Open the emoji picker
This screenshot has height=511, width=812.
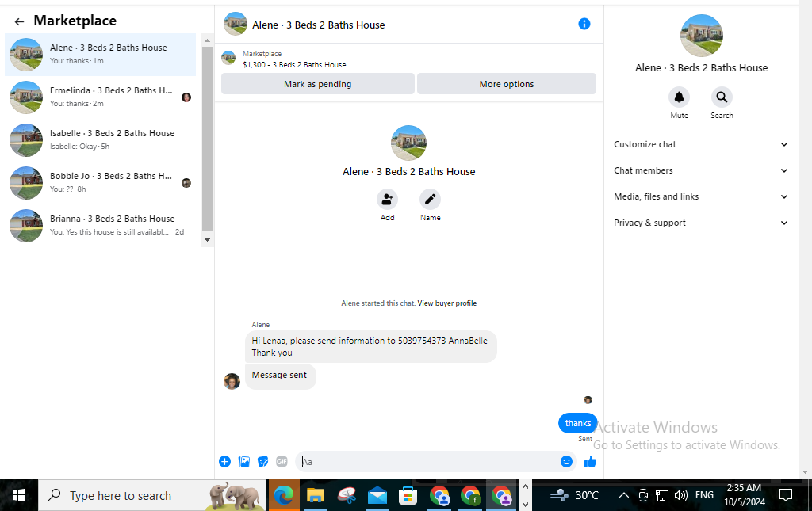[x=566, y=461]
